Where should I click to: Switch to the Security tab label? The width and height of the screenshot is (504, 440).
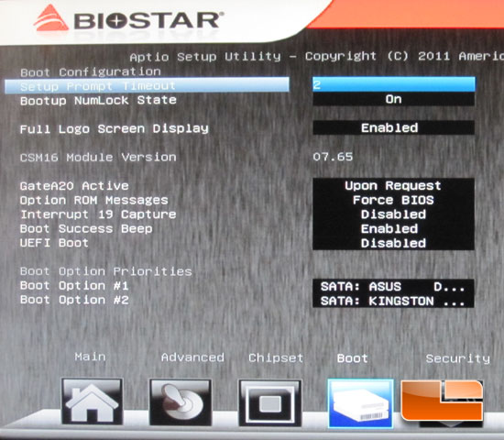pyautogui.click(x=457, y=358)
